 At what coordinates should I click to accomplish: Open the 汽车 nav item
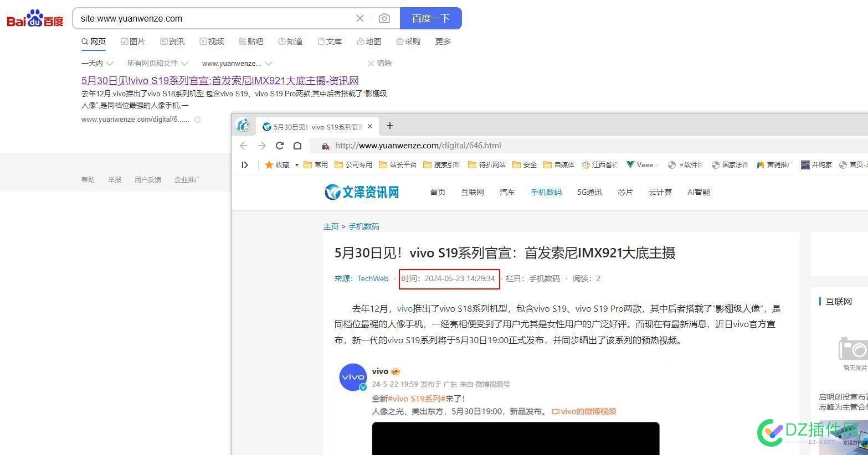click(x=507, y=192)
